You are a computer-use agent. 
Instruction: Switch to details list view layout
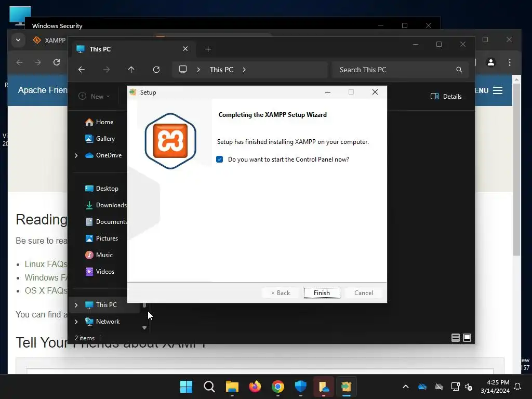455,338
